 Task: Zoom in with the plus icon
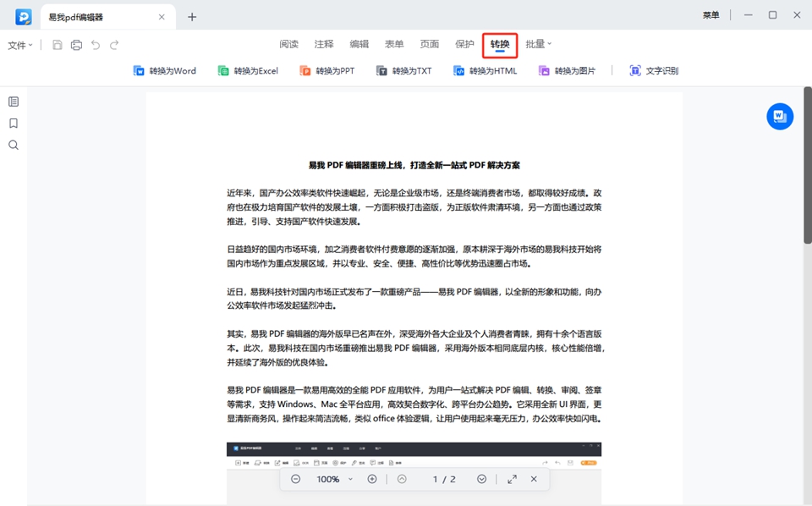point(372,479)
